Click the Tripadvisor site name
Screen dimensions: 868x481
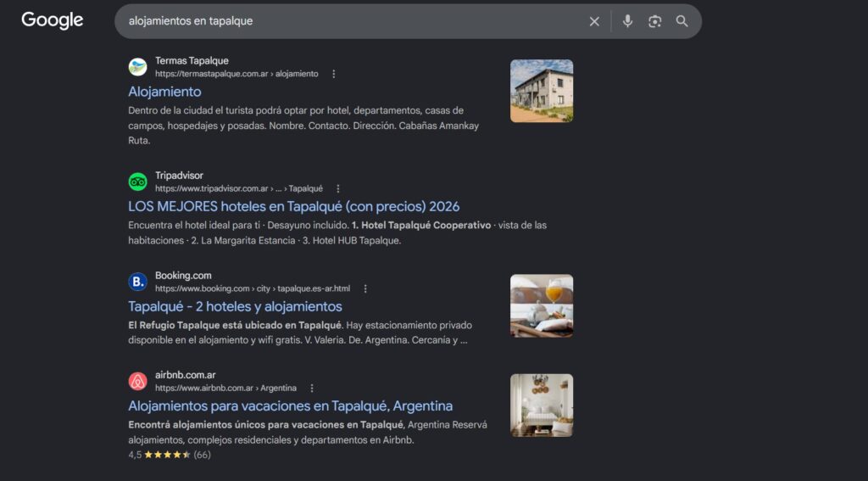pyautogui.click(x=179, y=176)
